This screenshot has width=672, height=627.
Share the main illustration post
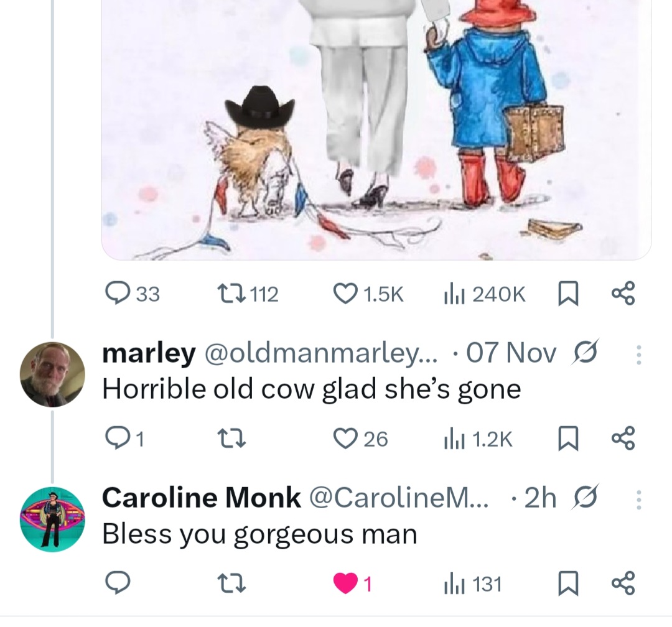tap(623, 294)
